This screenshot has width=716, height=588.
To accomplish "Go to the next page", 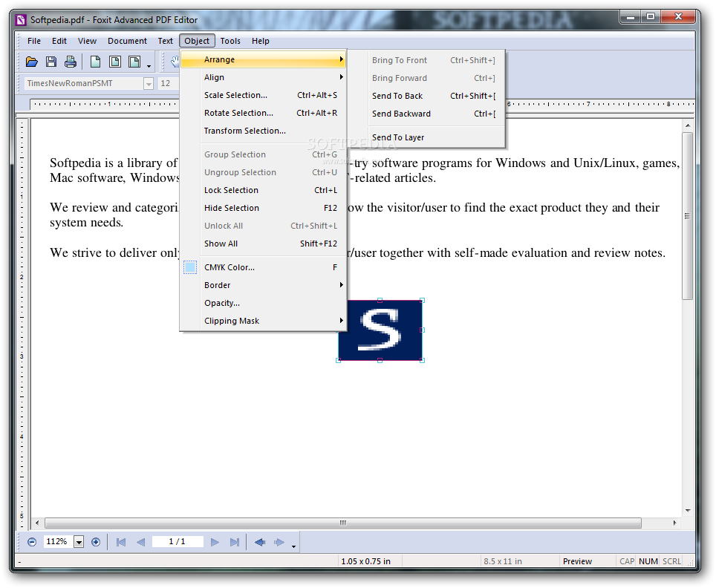I will tap(215, 542).
